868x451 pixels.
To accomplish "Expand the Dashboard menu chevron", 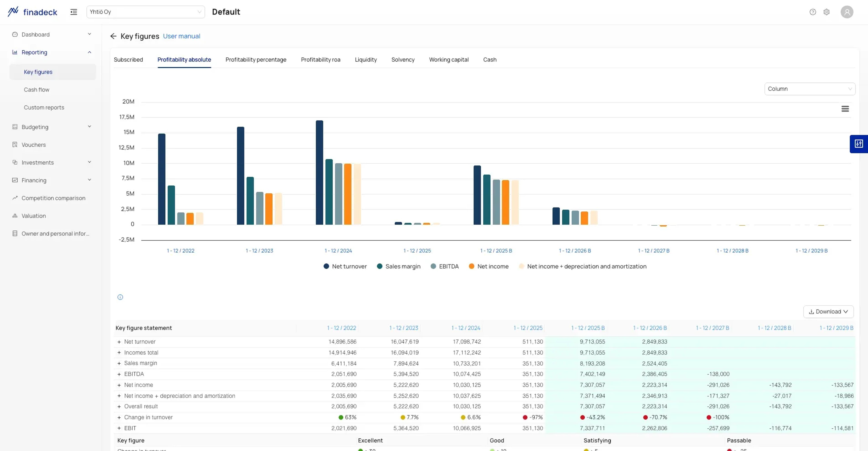I will pos(89,34).
